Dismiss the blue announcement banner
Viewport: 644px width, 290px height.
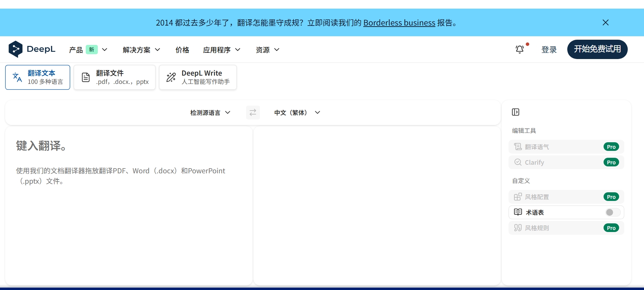(605, 22)
